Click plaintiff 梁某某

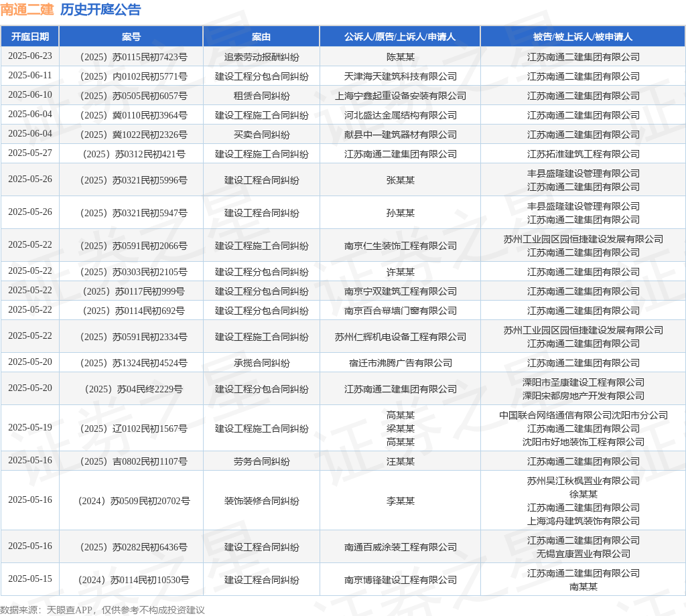pos(401,429)
